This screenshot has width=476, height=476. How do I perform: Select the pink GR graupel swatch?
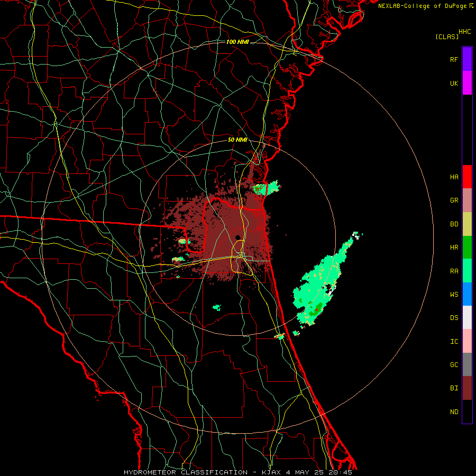point(467,200)
